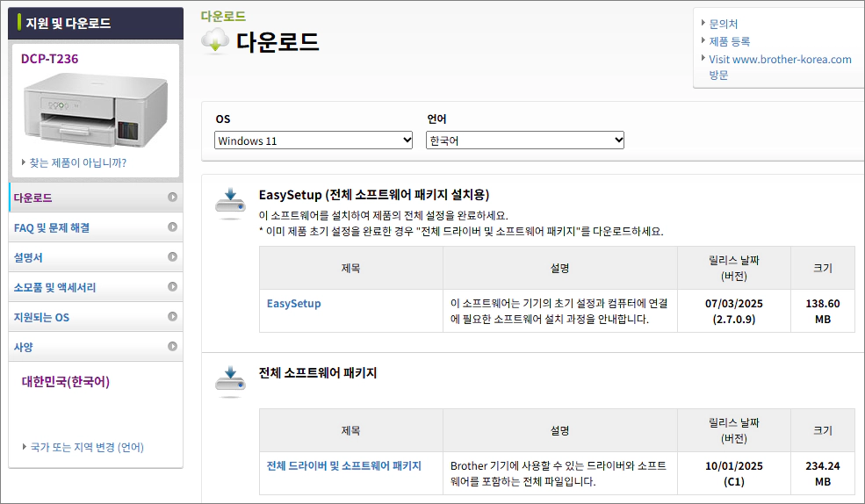The height and width of the screenshot is (504, 865).
Task: Open 사양 sidebar item
Action: (x=96, y=346)
